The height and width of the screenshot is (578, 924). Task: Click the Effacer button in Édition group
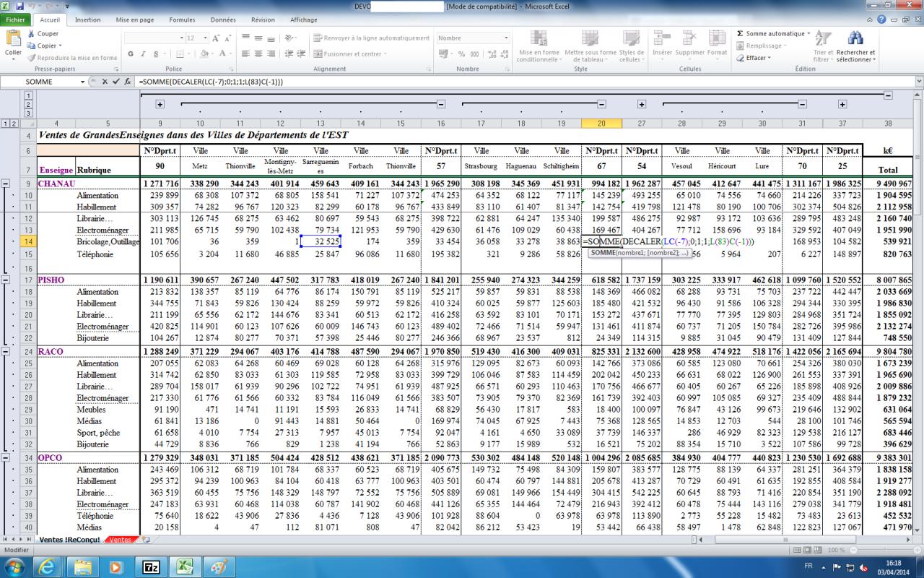coord(755,58)
